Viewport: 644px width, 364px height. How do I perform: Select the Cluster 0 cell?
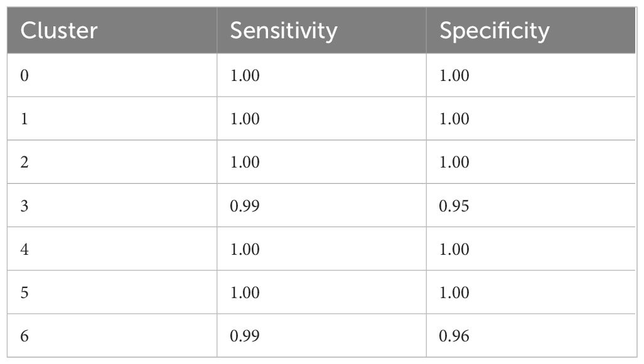[x=112, y=75]
